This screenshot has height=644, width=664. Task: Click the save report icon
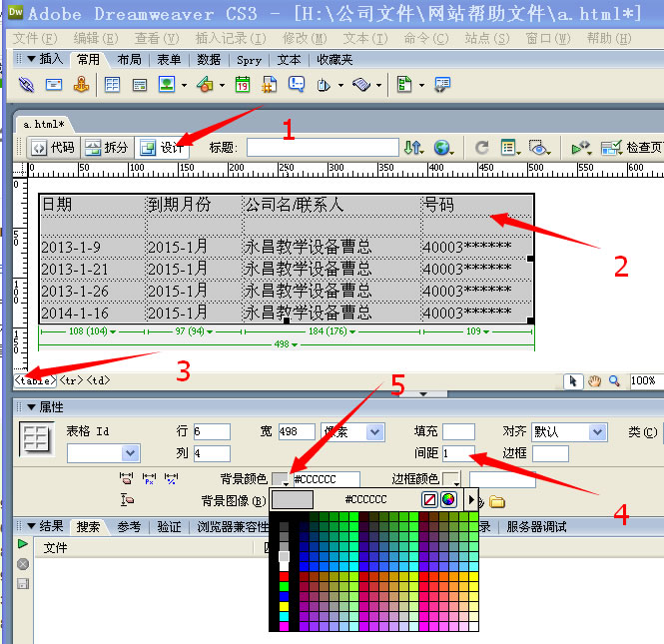click(x=23, y=584)
